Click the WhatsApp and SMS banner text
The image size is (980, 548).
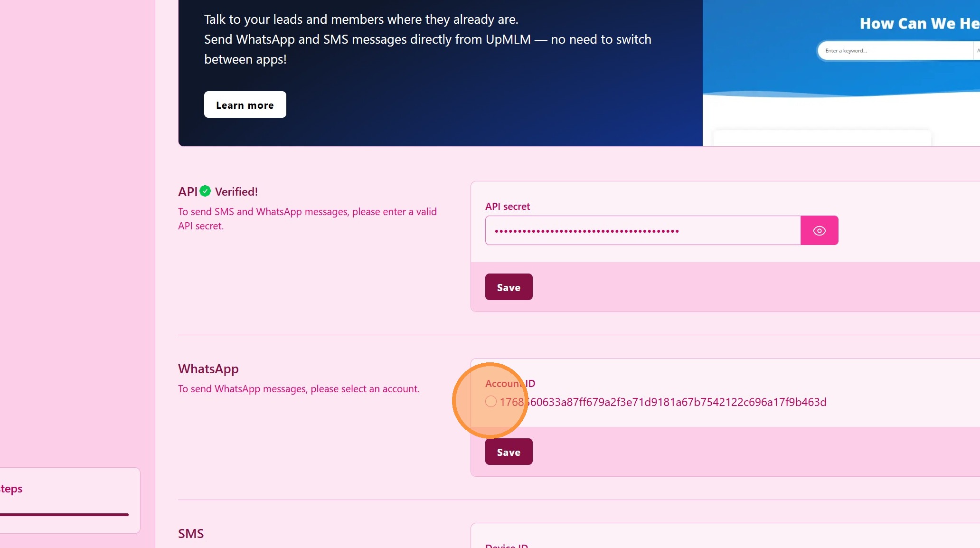click(427, 39)
